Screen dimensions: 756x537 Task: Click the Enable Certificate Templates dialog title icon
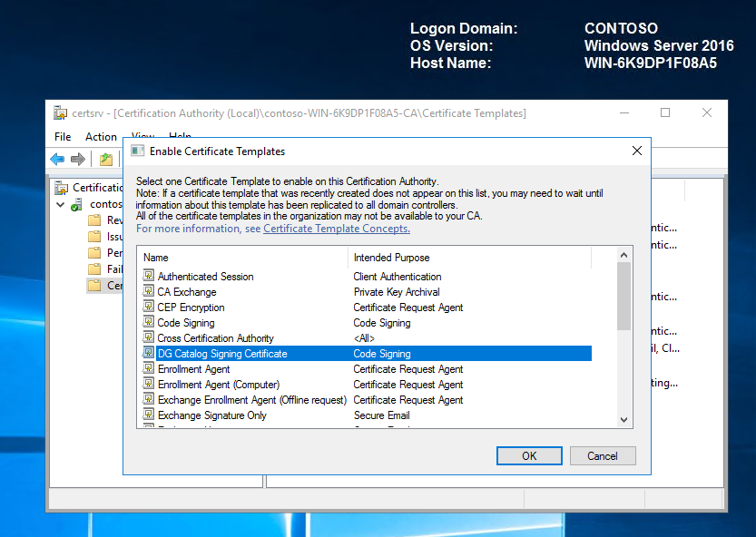point(137,151)
